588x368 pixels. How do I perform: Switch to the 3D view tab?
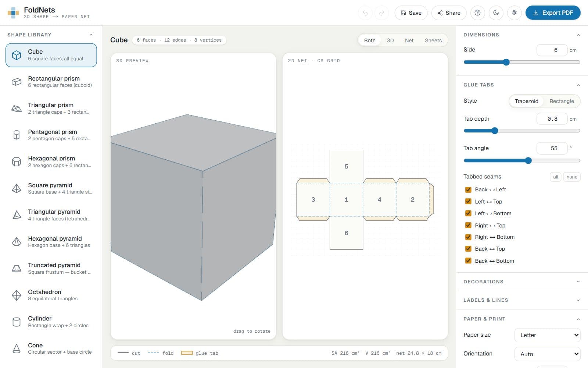(x=390, y=40)
